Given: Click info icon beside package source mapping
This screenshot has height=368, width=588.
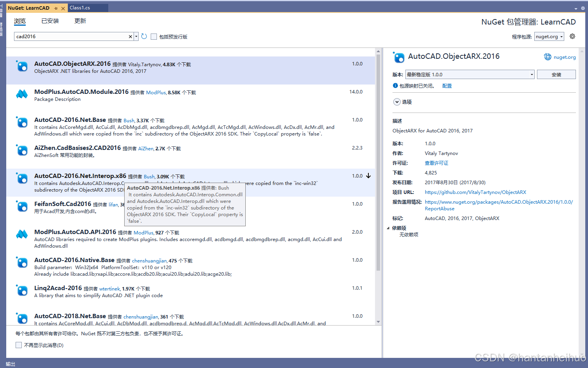Looking at the screenshot, I should point(395,86).
